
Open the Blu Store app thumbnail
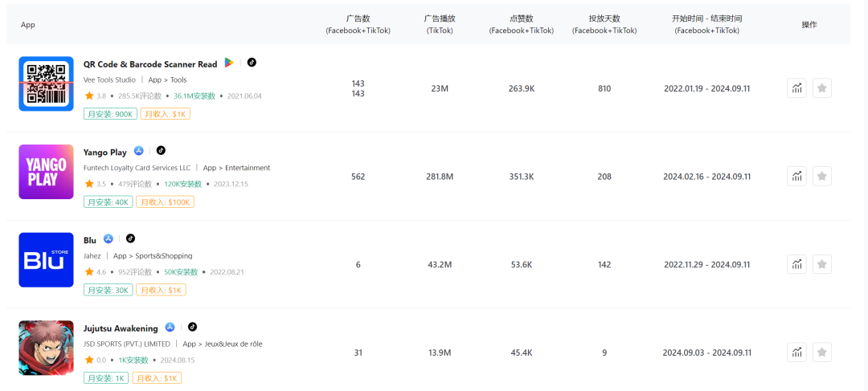click(46, 260)
